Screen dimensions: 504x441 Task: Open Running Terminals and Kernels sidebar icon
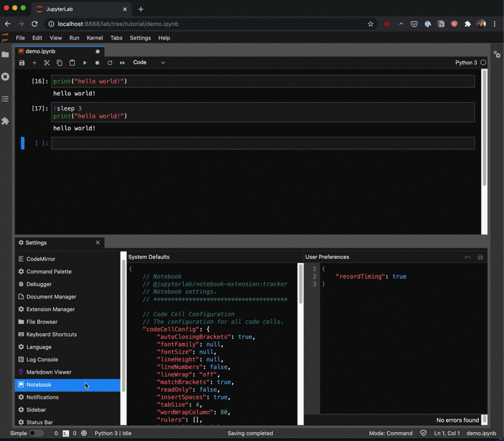[6, 76]
